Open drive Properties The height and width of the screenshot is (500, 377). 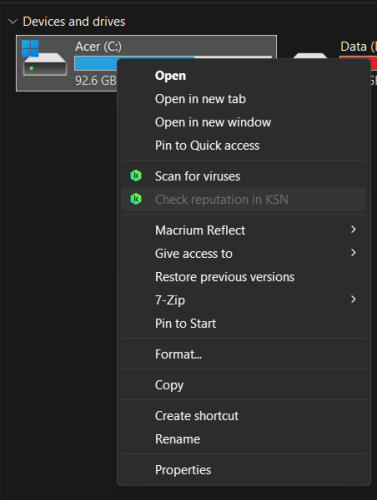pos(244,470)
